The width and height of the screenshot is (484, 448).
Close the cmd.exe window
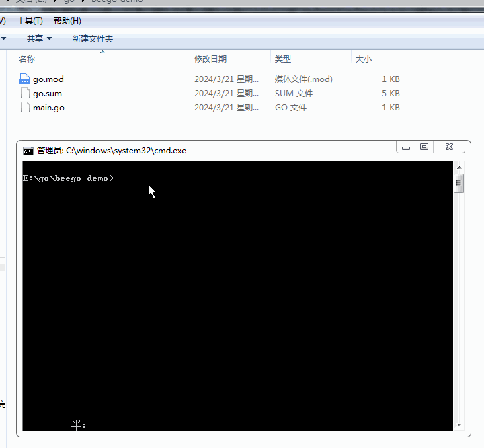pos(449,147)
